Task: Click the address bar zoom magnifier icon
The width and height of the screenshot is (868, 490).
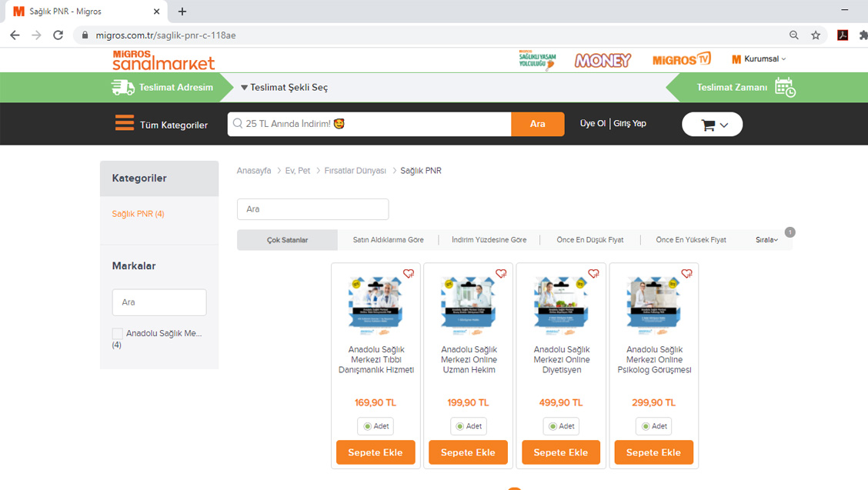Action: [794, 35]
